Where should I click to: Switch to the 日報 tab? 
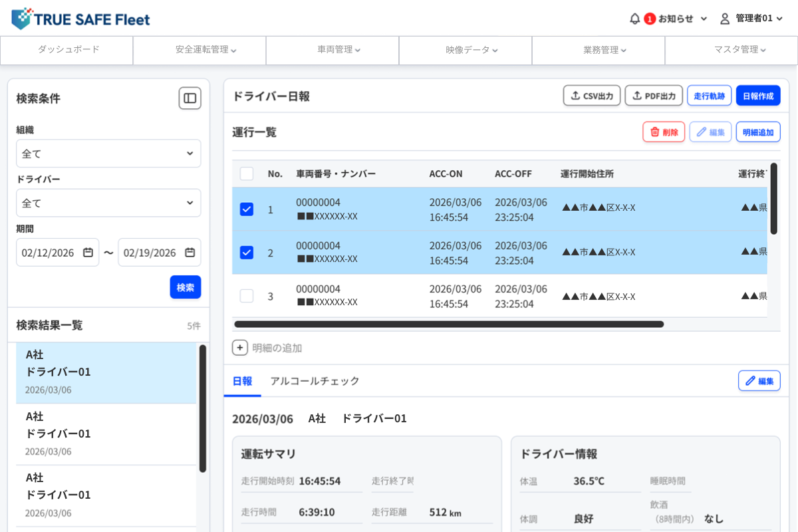coord(242,381)
